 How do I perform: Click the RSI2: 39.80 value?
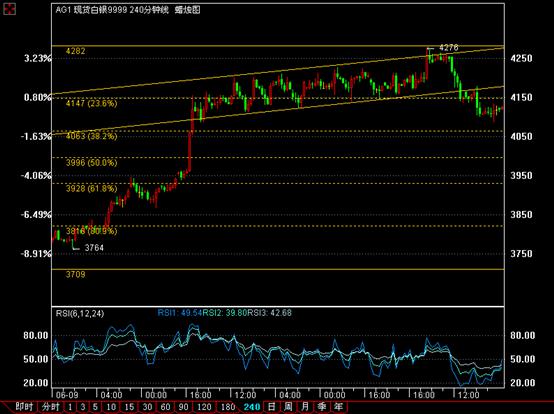[225, 313]
